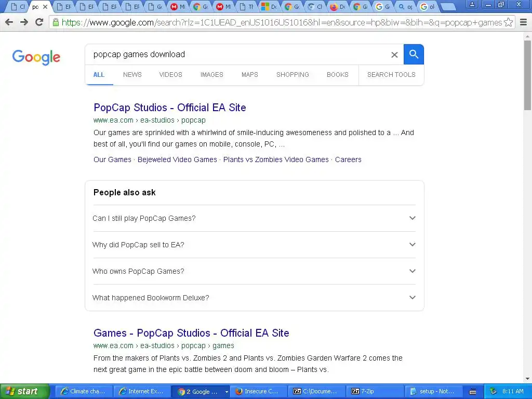This screenshot has height=399, width=532.
Task: Click the www.ea.com › ea-studios › popcap › games URL
Action: [164, 345]
